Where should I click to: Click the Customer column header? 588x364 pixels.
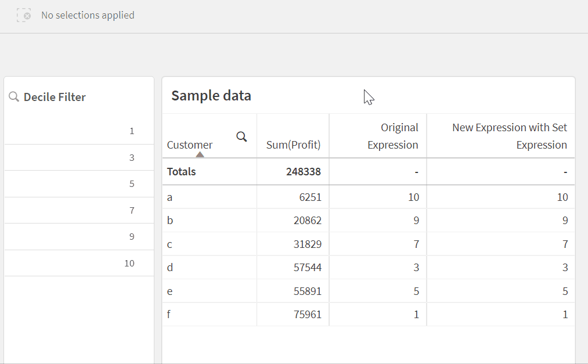[189, 145]
